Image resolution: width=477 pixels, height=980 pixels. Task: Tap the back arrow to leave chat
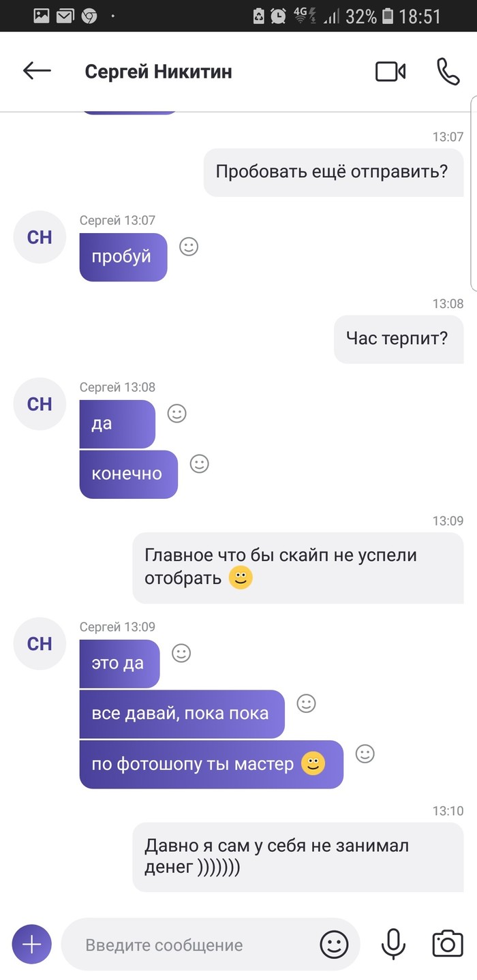coord(37,71)
